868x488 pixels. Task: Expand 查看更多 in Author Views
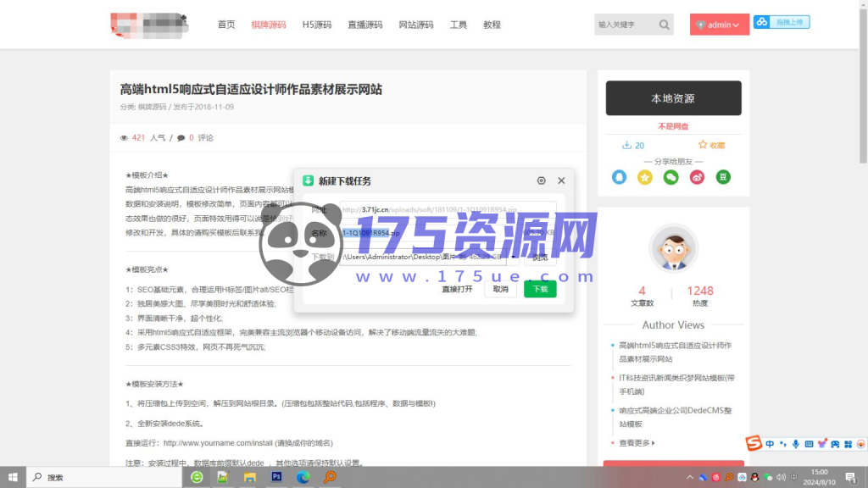coord(637,442)
